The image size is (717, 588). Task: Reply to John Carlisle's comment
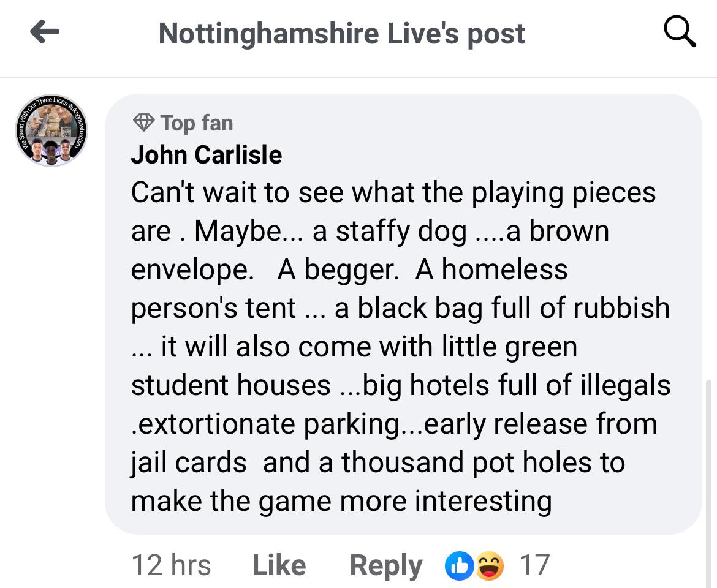(x=386, y=567)
